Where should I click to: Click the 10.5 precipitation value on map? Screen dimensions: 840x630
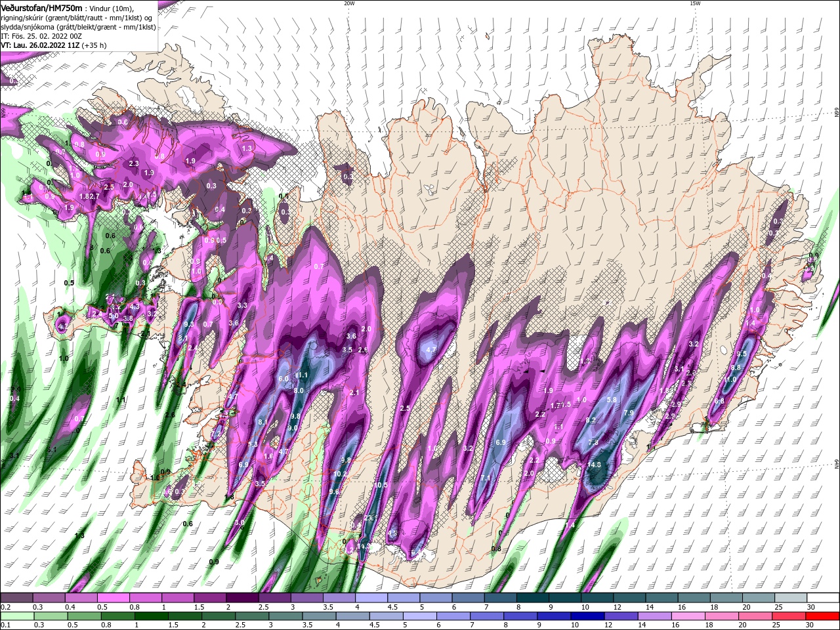[381, 485]
